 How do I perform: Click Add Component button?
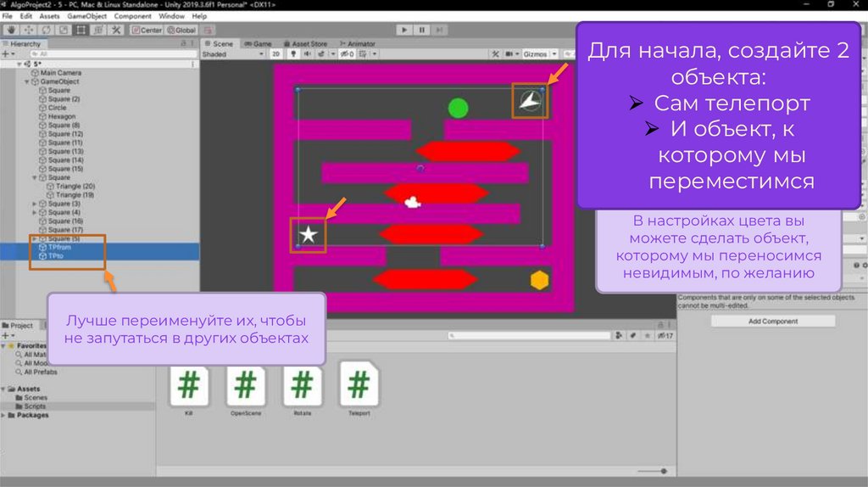pos(773,322)
